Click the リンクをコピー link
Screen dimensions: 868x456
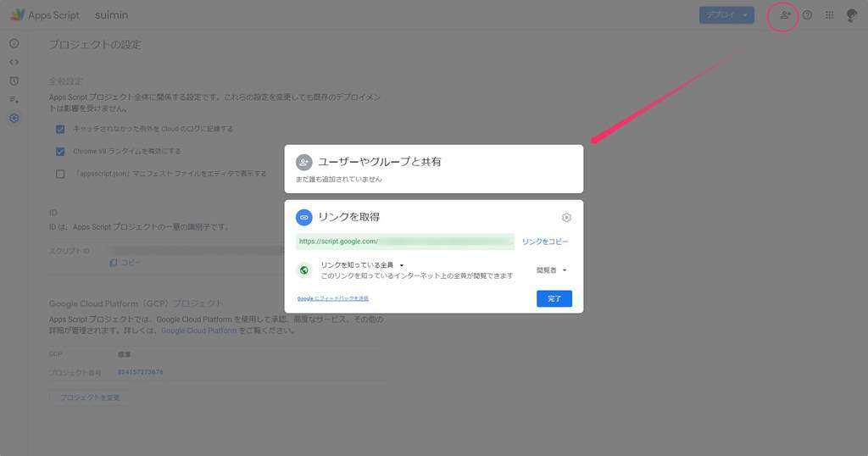[x=545, y=242]
